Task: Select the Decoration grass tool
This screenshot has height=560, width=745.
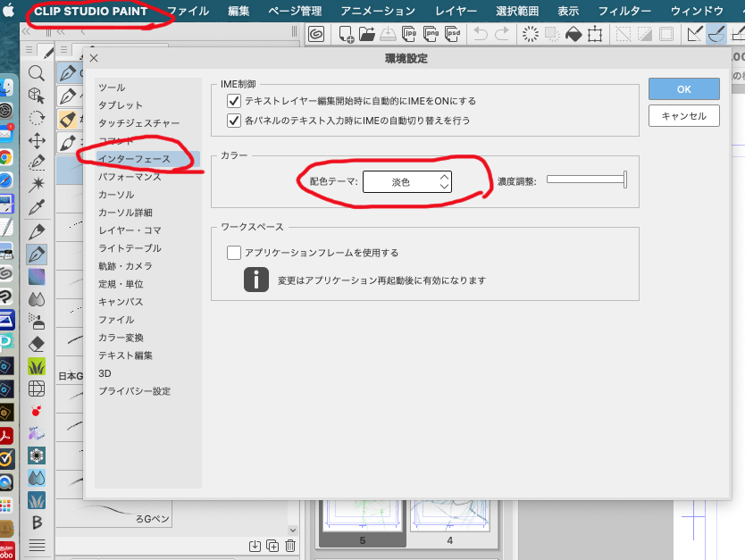Action: [37, 366]
